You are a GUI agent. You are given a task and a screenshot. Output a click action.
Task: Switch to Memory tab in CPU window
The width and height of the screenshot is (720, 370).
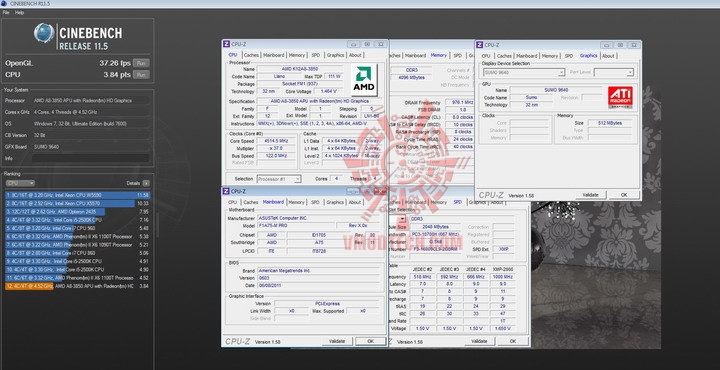[x=297, y=55]
